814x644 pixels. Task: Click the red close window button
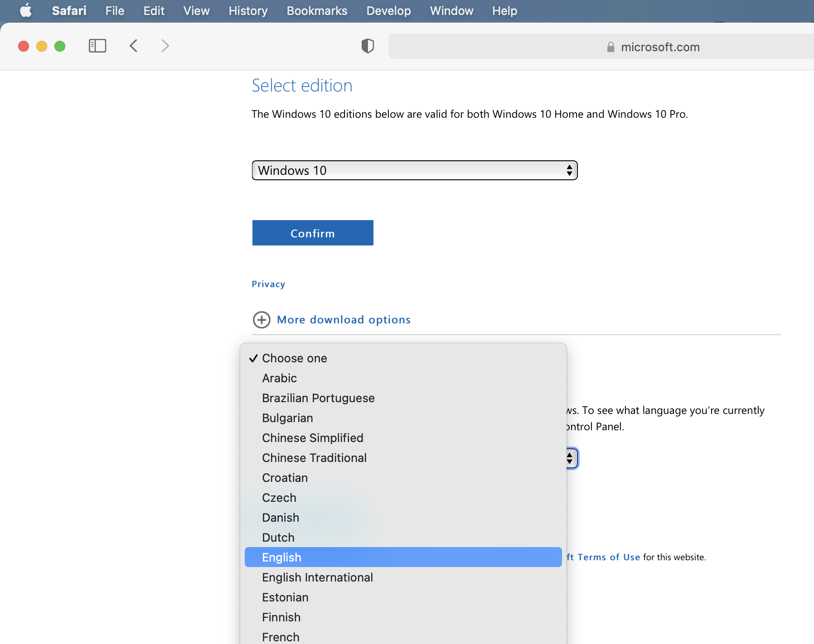coord(24,46)
